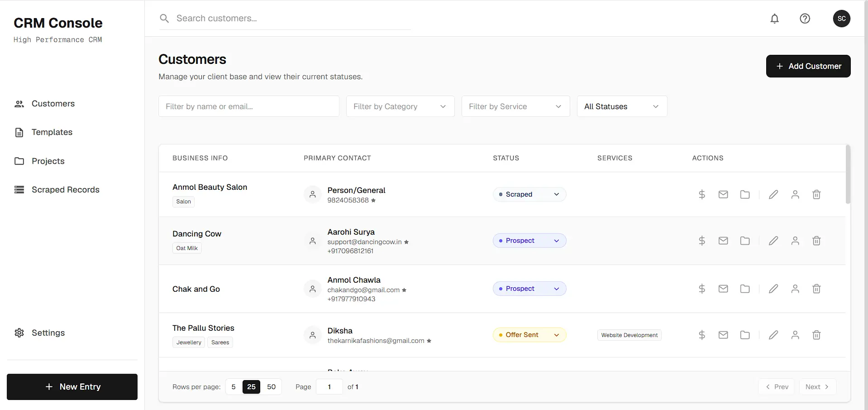
Task: Open project folder icon for Anmol Beauty Salon
Action: [745, 194]
